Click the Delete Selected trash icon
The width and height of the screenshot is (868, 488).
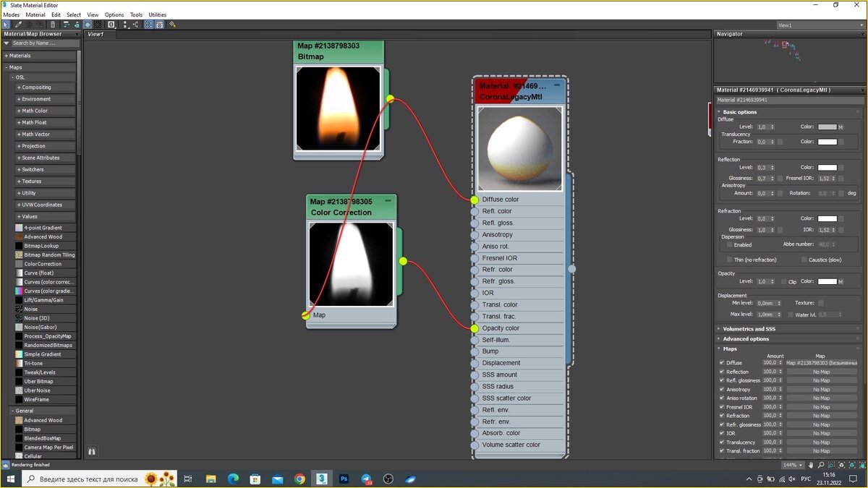click(53, 24)
